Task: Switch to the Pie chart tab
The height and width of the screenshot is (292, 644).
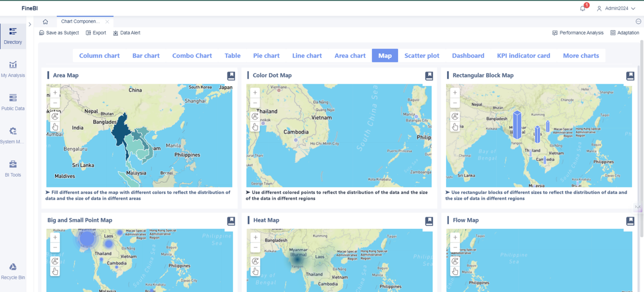Action: click(x=266, y=56)
